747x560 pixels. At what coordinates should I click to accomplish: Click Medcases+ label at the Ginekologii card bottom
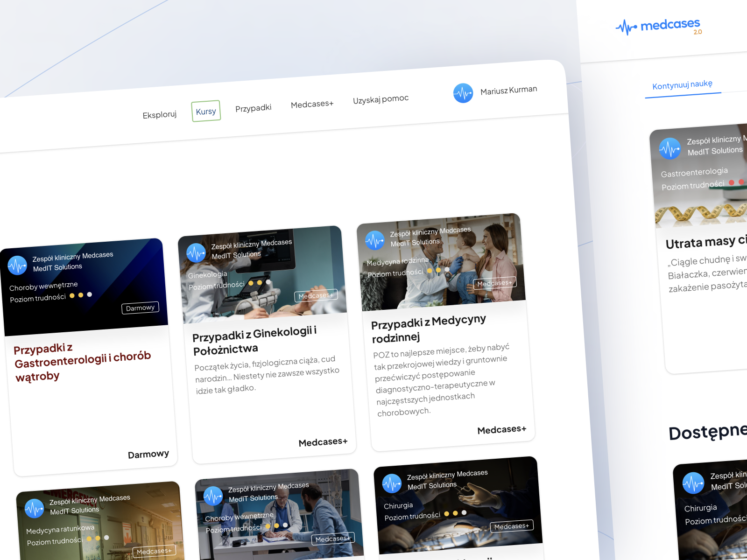(323, 442)
